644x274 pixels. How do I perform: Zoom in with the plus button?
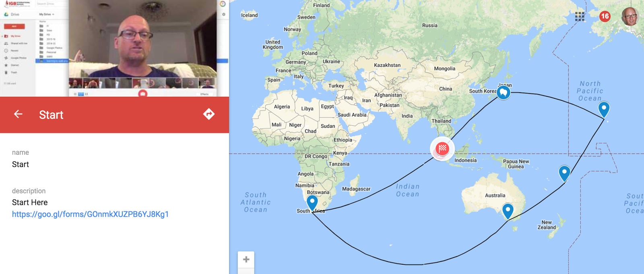246,259
